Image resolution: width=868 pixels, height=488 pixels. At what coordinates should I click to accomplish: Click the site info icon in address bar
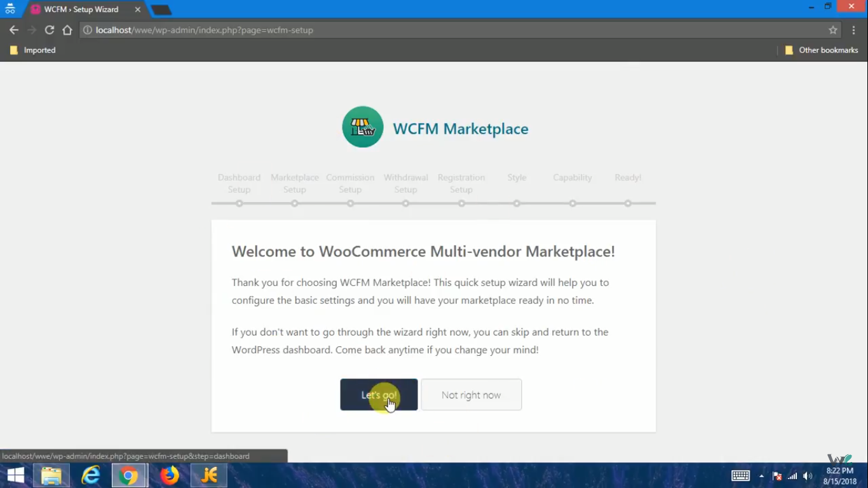pyautogui.click(x=88, y=30)
